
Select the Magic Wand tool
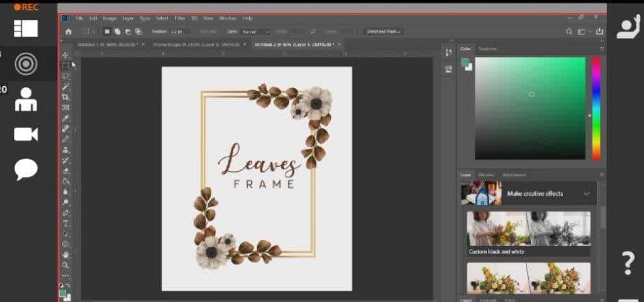coord(65,87)
